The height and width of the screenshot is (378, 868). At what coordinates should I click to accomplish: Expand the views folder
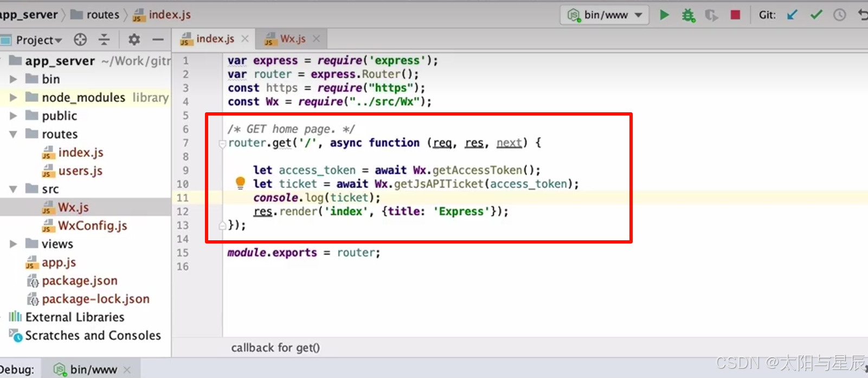click(14, 244)
